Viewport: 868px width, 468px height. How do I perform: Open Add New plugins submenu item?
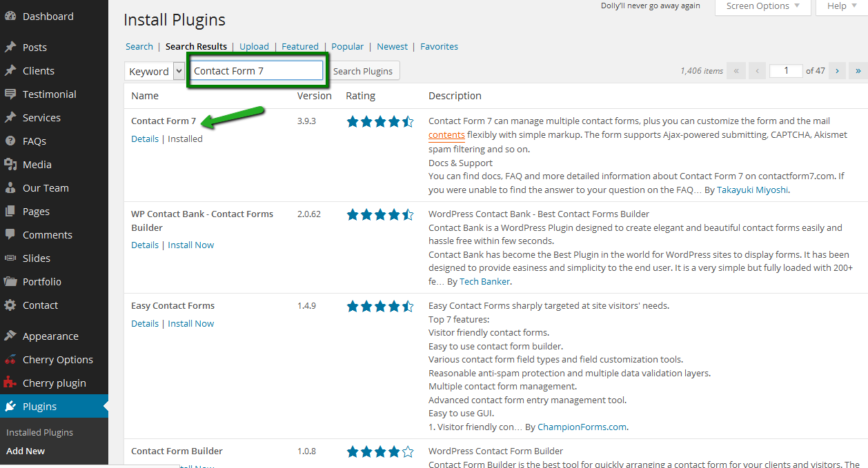coord(26,451)
